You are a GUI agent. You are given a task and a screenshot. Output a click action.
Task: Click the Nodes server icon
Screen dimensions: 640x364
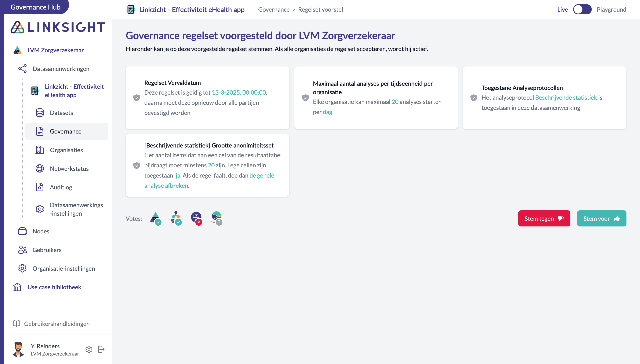click(22, 231)
